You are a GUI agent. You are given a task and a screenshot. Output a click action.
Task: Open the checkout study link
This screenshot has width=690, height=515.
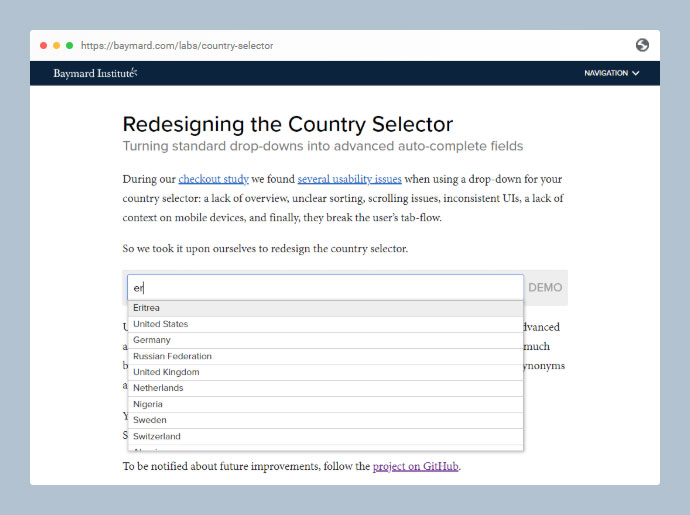[x=213, y=179]
